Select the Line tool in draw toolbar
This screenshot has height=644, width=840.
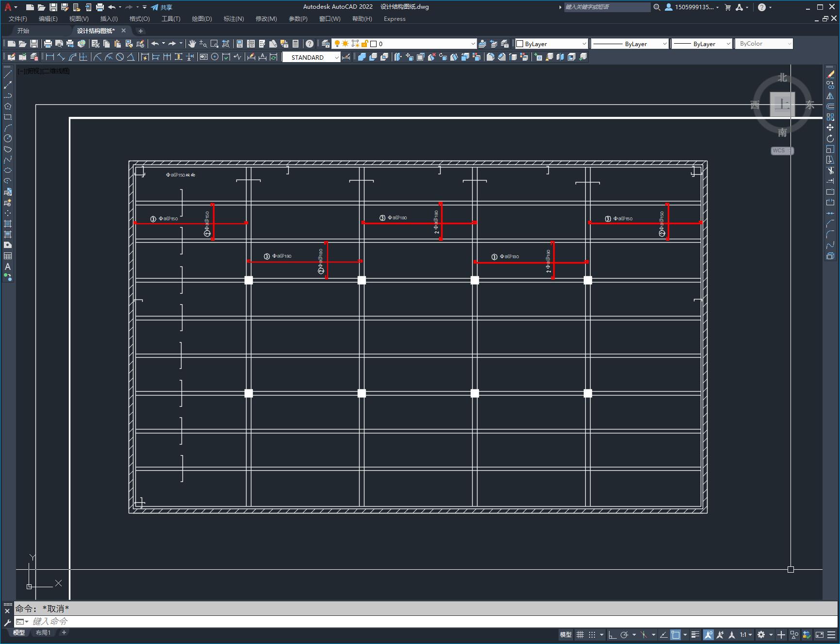coord(8,74)
